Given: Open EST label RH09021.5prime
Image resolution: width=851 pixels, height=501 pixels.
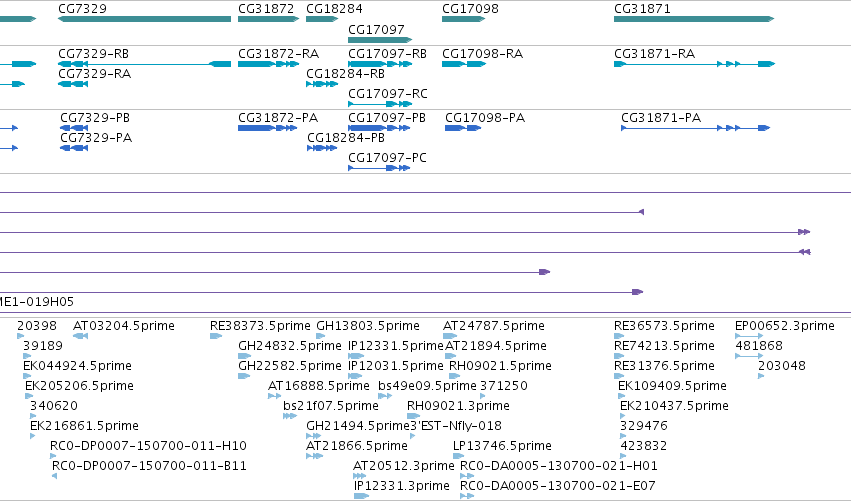Looking at the screenshot, I should pos(500,366).
